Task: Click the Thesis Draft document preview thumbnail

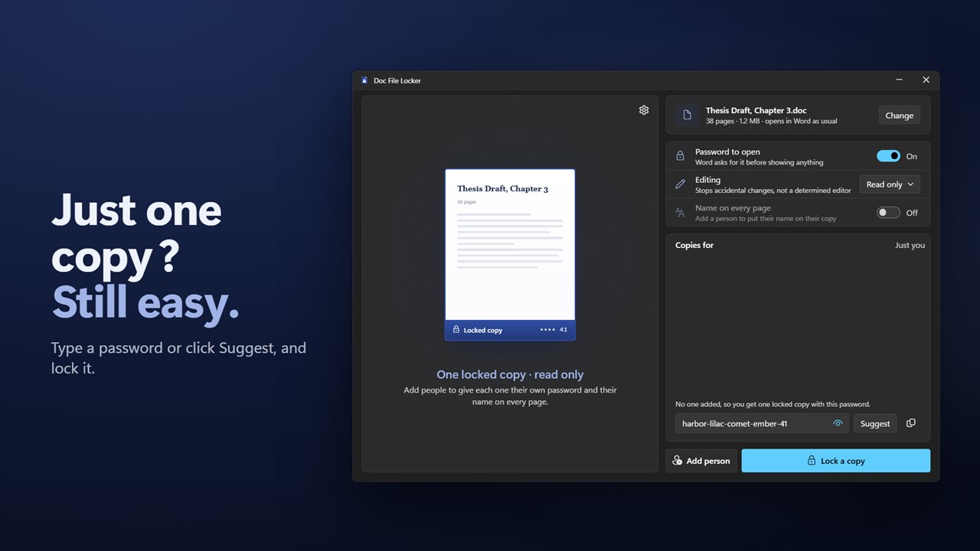Action: point(510,254)
